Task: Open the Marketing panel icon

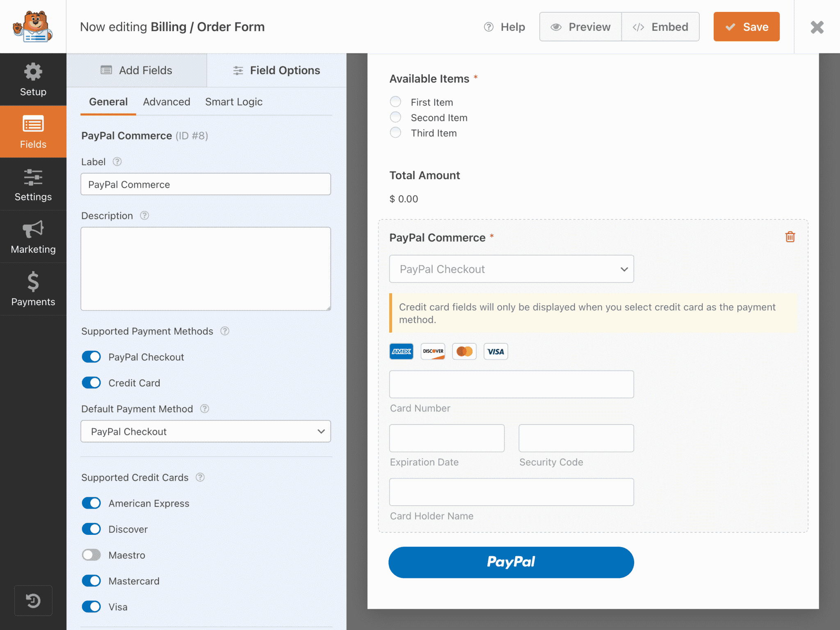Action: pos(33,237)
